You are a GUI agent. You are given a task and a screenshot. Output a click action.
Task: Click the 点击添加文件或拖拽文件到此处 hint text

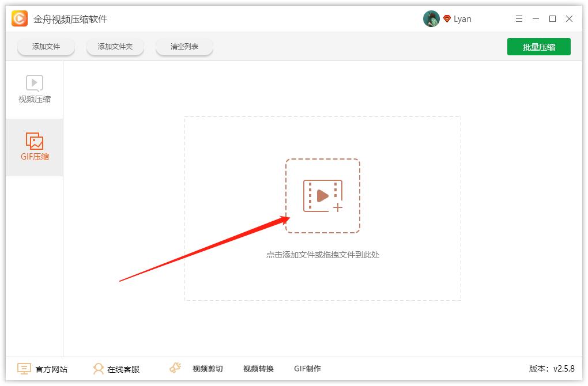coord(322,255)
